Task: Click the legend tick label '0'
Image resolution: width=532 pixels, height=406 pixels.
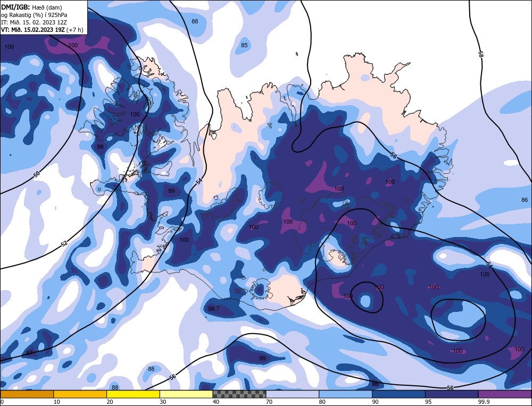Action: [x=2, y=402]
